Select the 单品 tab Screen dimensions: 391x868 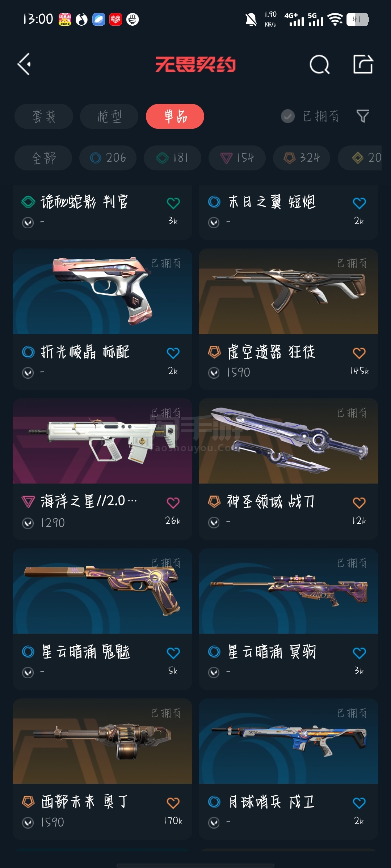(175, 116)
